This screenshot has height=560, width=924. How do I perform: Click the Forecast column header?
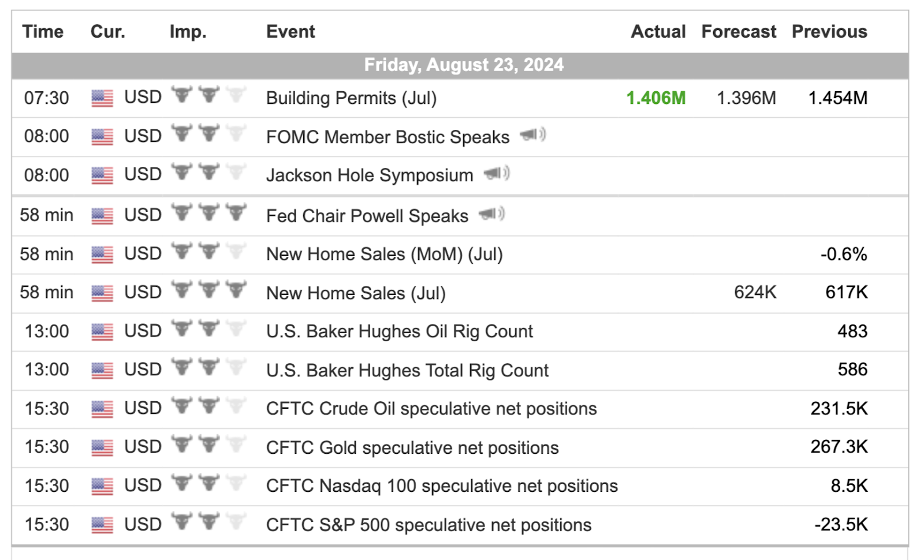coord(739,31)
